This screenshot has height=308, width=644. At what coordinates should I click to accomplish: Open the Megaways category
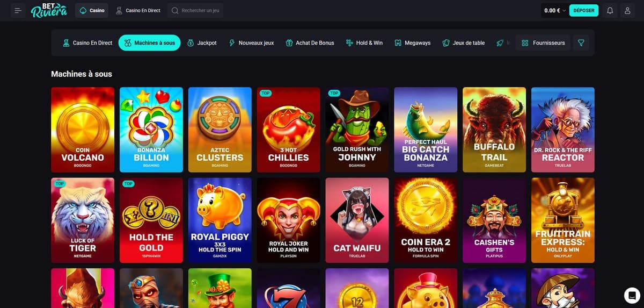coord(413,42)
